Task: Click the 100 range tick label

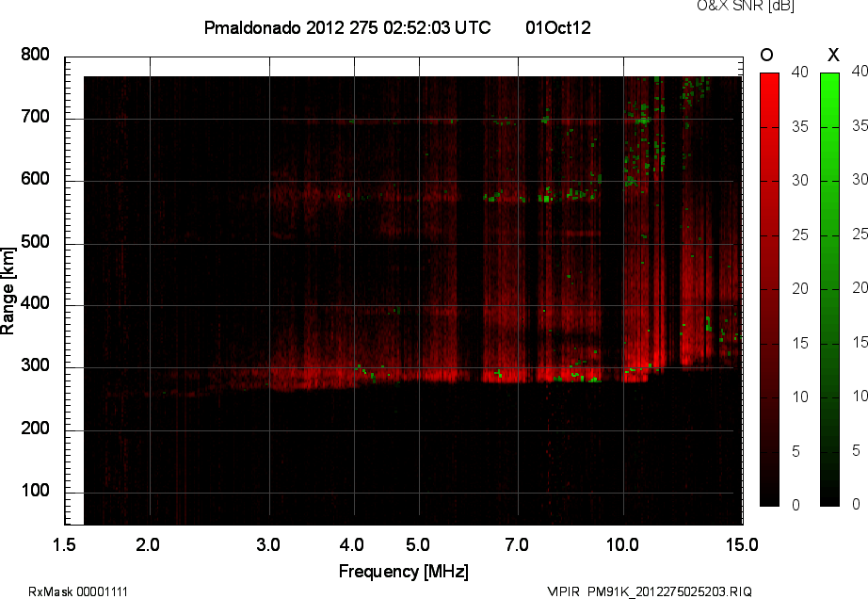Action: point(35,491)
